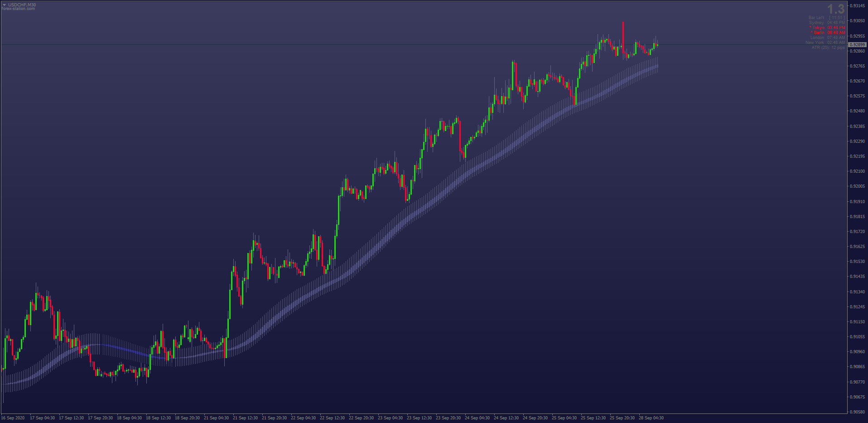Screen dimensions: 868x423
Task: Click the 23 Sep 12:30 time label
Action: point(420,418)
